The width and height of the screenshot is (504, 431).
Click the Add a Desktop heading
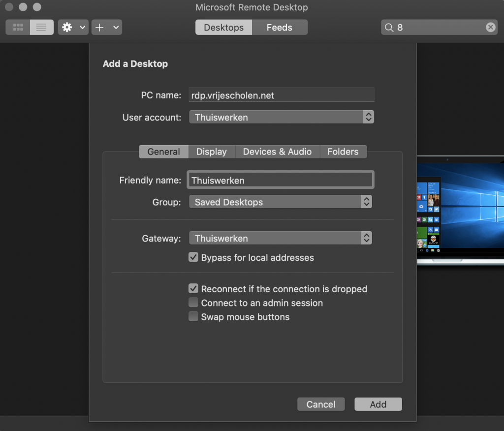pos(135,63)
